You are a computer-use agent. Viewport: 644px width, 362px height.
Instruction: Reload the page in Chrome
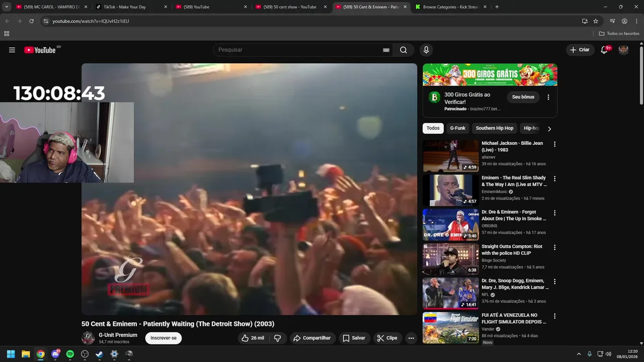coord(31,21)
